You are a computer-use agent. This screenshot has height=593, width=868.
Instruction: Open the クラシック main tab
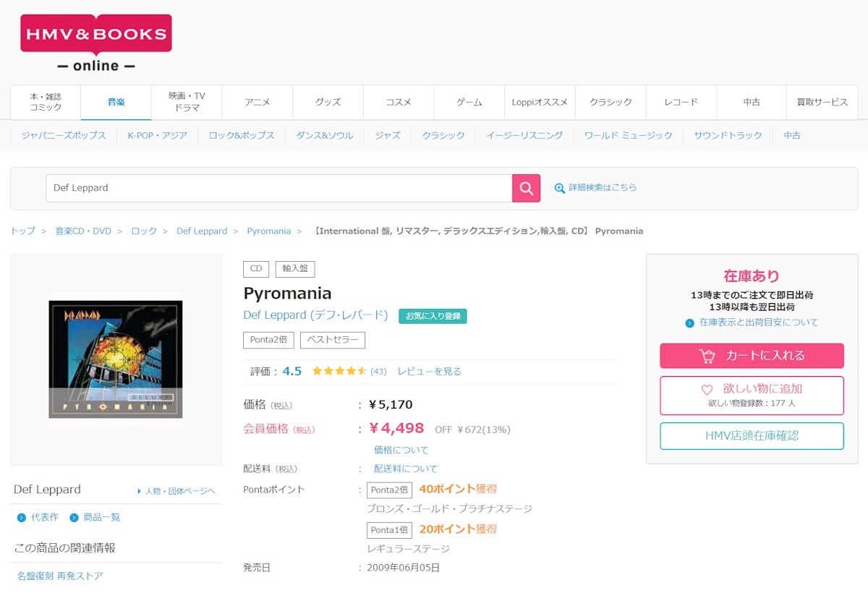(610, 102)
